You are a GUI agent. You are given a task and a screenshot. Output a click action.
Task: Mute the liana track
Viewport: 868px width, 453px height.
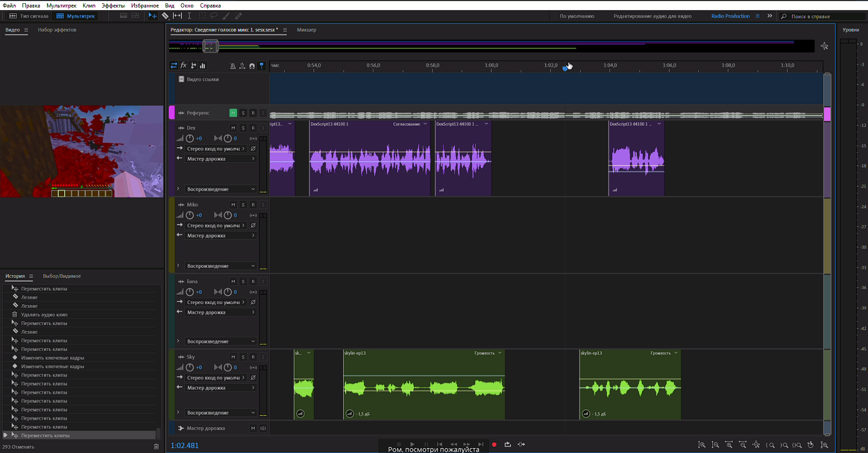point(233,282)
